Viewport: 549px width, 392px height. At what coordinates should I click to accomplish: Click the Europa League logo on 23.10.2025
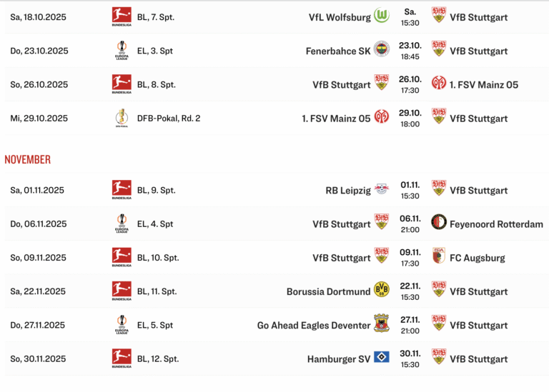tap(121, 50)
